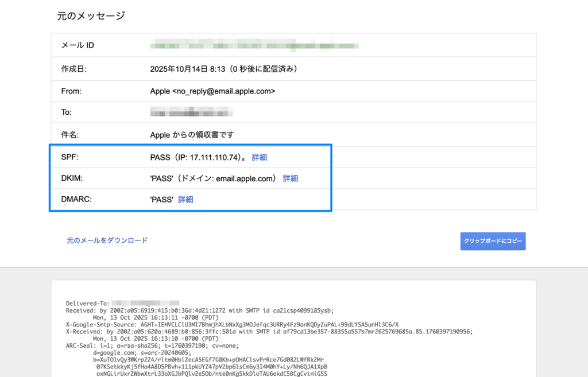Open the DKIM 詳細 link
The width and height of the screenshot is (588, 377).
click(x=290, y=178)
